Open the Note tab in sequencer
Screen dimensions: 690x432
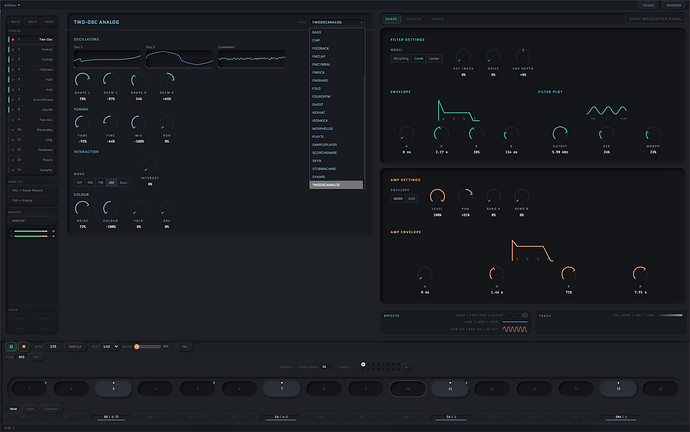point(13,409)
